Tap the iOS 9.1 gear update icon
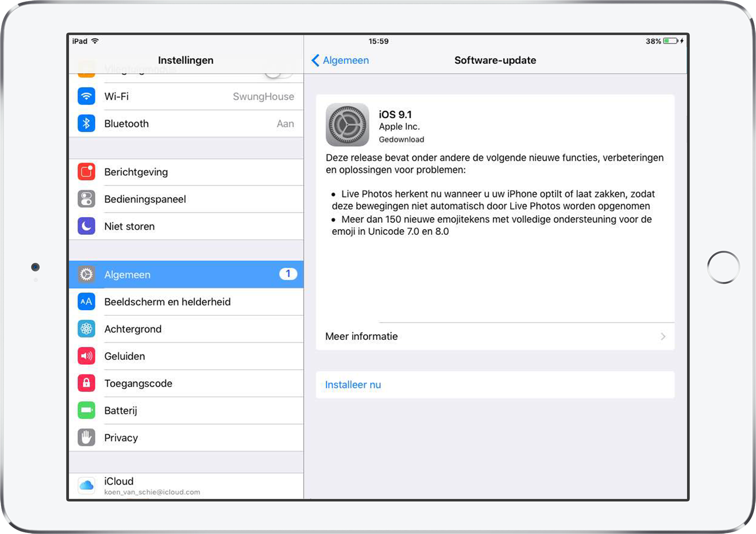The height and width of the screenshot is (534, 756). pyautogui.click(x=348, y=125)
